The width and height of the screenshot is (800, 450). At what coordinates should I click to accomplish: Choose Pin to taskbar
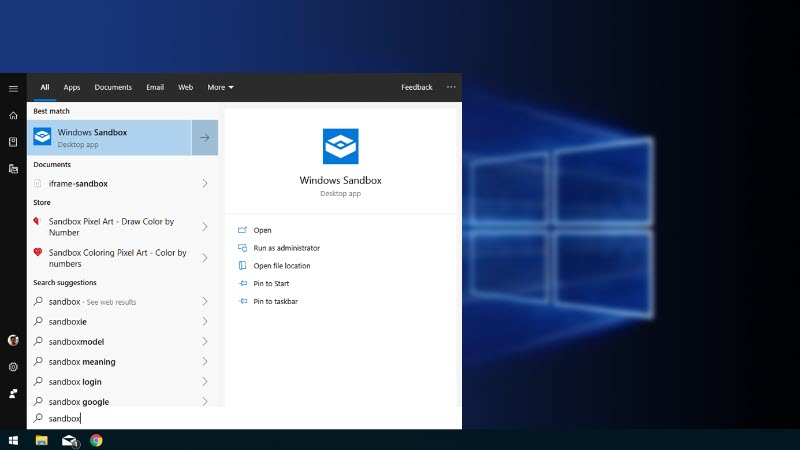(276, 301)
